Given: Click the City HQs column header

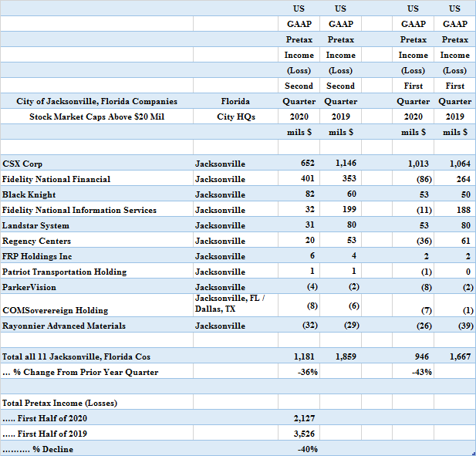Looking at the screenshot, I should click(236, 117).
